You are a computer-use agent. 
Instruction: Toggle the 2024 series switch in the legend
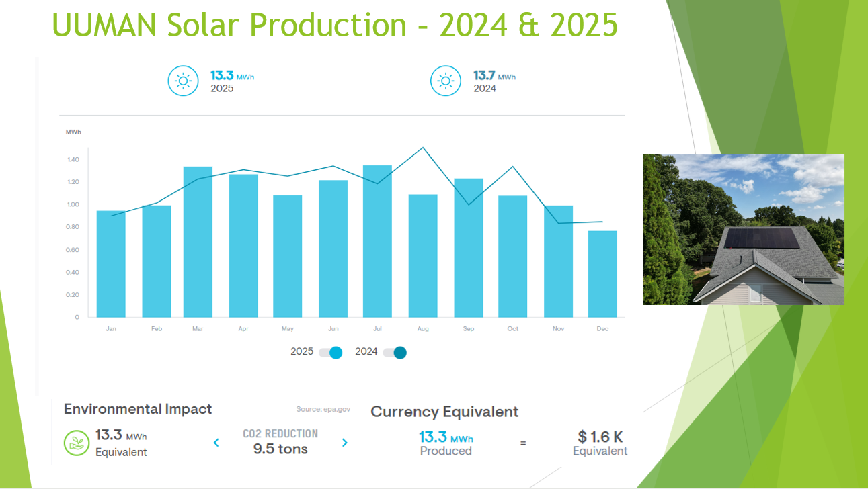395,353
